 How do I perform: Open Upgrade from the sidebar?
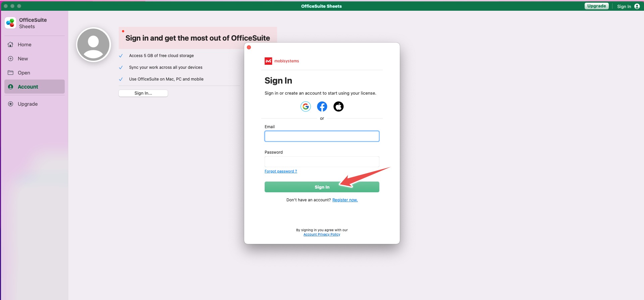tap(35, 104)
